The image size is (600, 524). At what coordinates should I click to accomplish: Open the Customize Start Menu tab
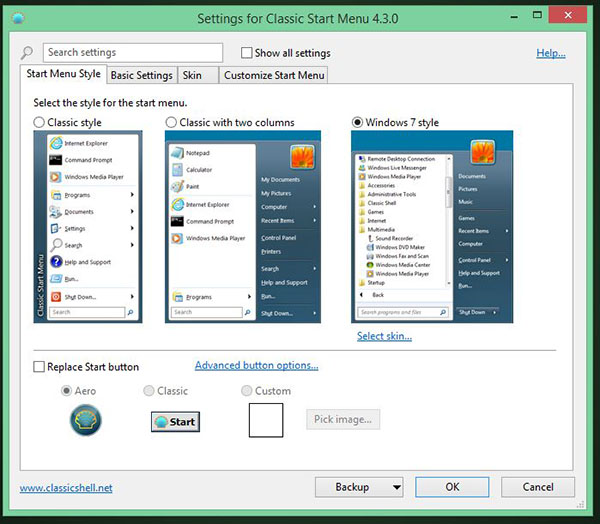point(274,75)
